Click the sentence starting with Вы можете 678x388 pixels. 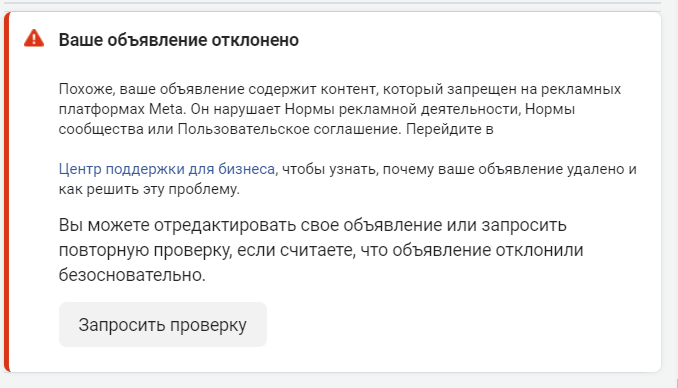321,250
